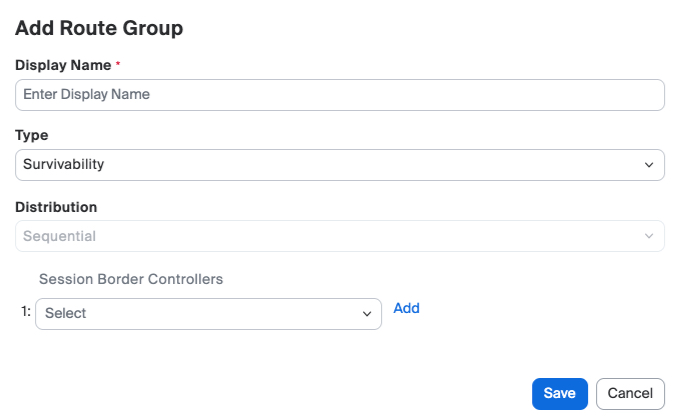Screen dimensions: 677x417
Task: Click the Distribution field label
Action: tap(56, 207)
